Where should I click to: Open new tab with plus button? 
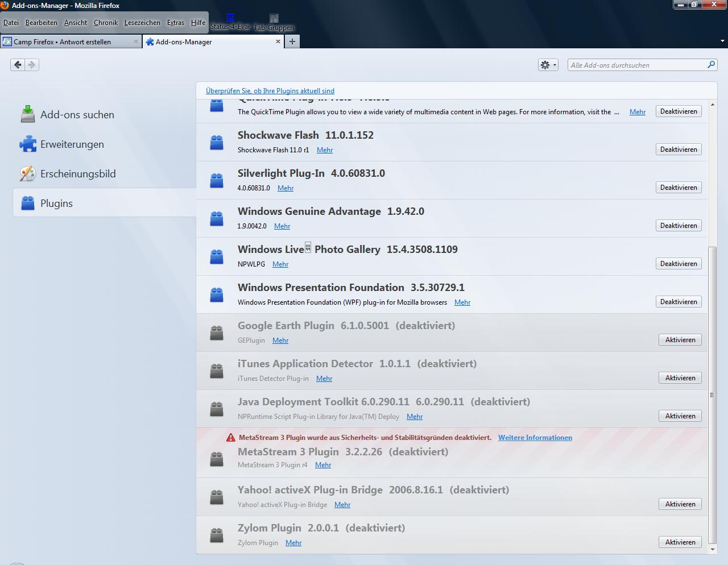pos(292,41)
